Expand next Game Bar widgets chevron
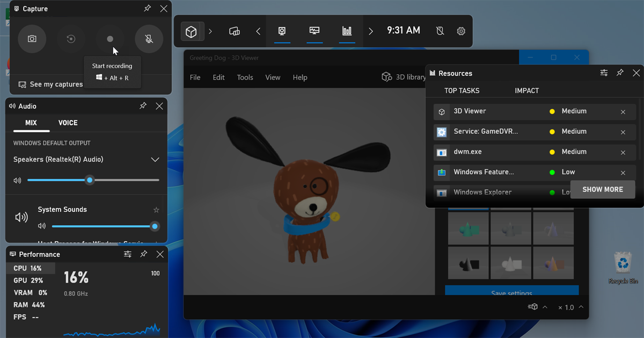 [371, 31]
